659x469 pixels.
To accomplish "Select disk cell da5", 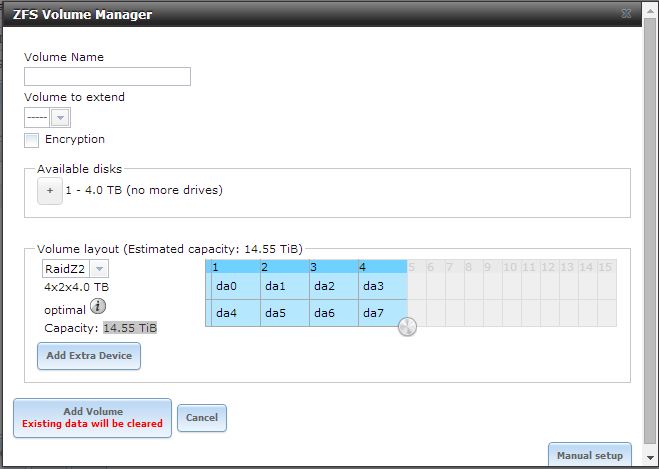I will pyautogui.click(x=285, y=313).
